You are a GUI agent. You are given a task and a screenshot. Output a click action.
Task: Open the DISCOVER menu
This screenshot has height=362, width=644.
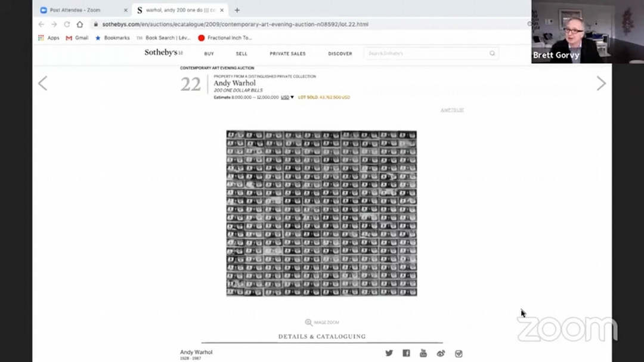coord(340,54)
